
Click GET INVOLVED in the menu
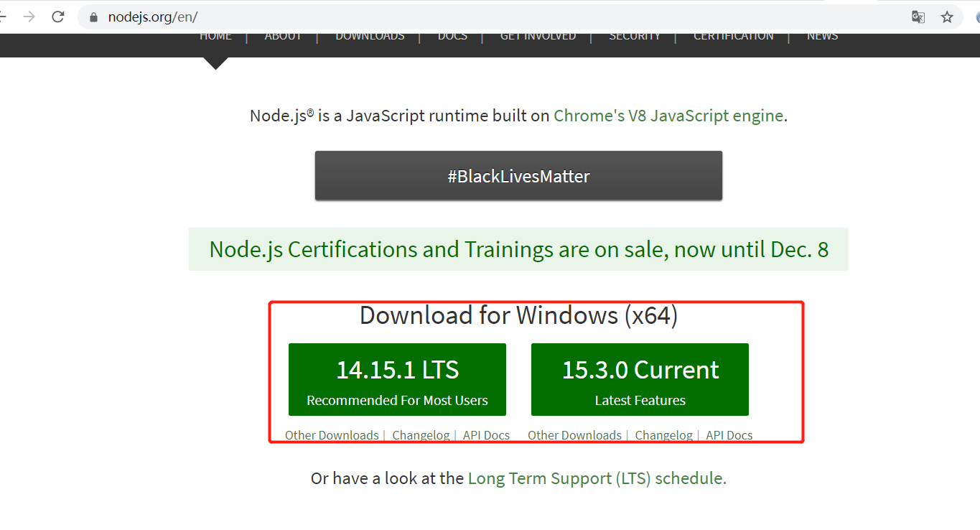(x=538, y=35)
